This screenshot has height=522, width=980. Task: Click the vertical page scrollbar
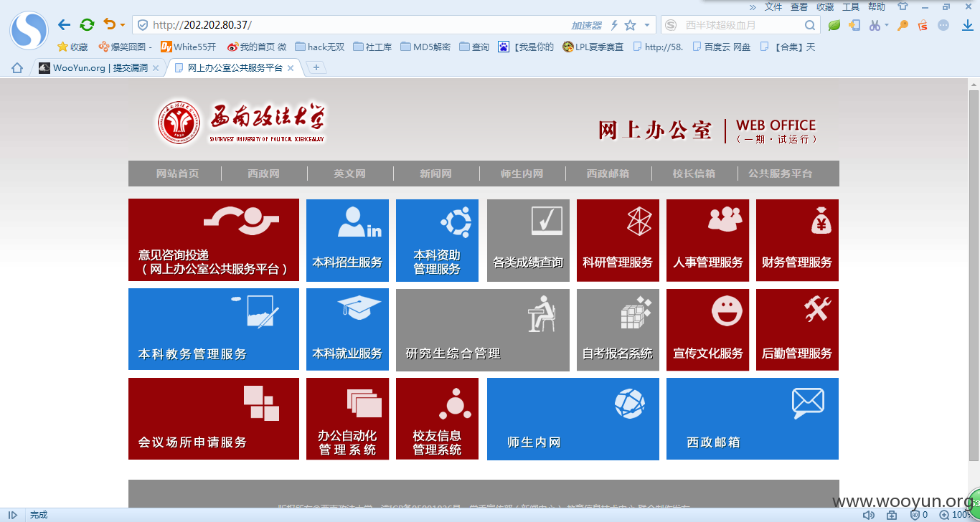[974, 276]
